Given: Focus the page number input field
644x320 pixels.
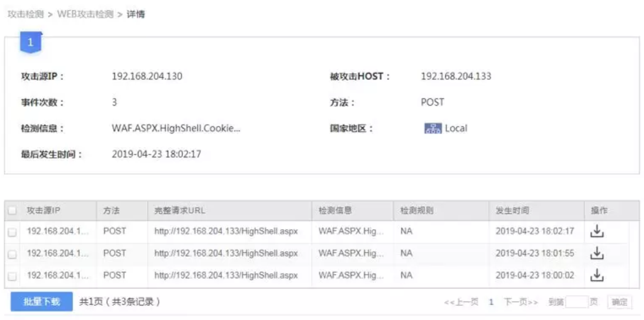Looking at the screenshot, I should point(577,302).
